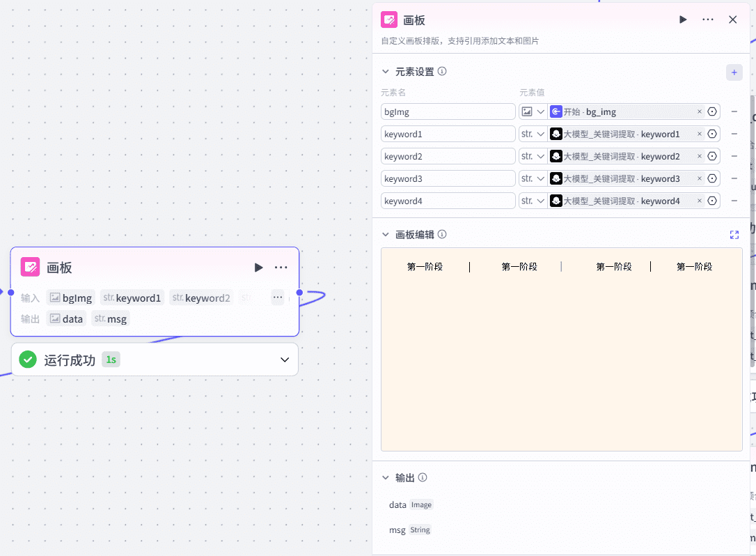Open variable picker for the bgImg value
Image resolution: width=756 pixels, height=556 pixels.
(x=712, y=111)
